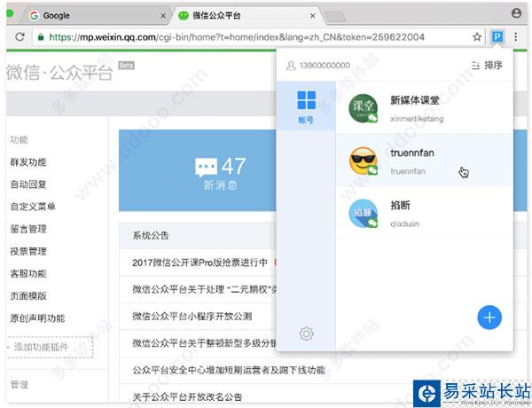
Task: Switch to the truennfan account
Action: tap(424, 161)
